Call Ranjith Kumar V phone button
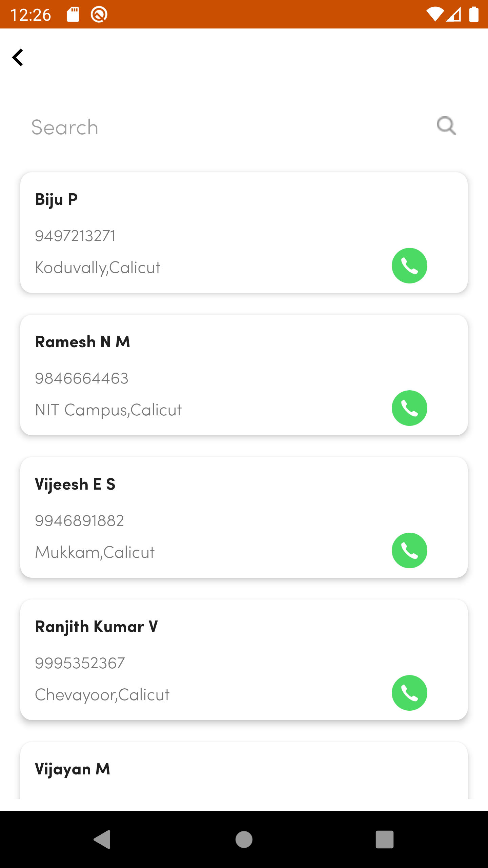 [409, 693]
